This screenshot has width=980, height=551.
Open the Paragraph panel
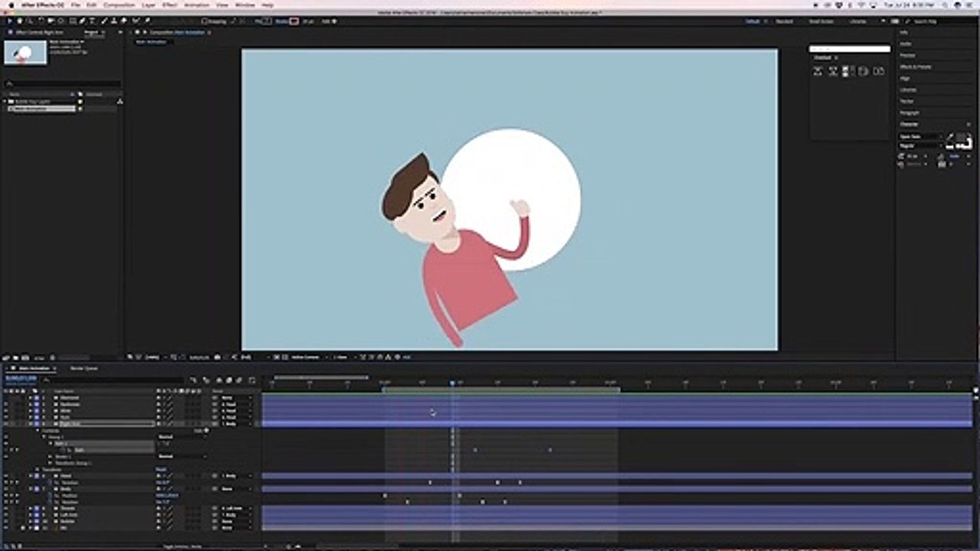coord(910,112)
